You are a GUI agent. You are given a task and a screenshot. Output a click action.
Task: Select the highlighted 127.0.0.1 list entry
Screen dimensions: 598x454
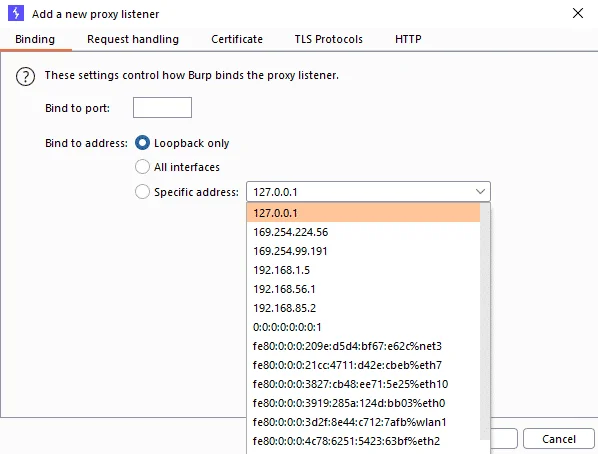click(x=363, y=213)
